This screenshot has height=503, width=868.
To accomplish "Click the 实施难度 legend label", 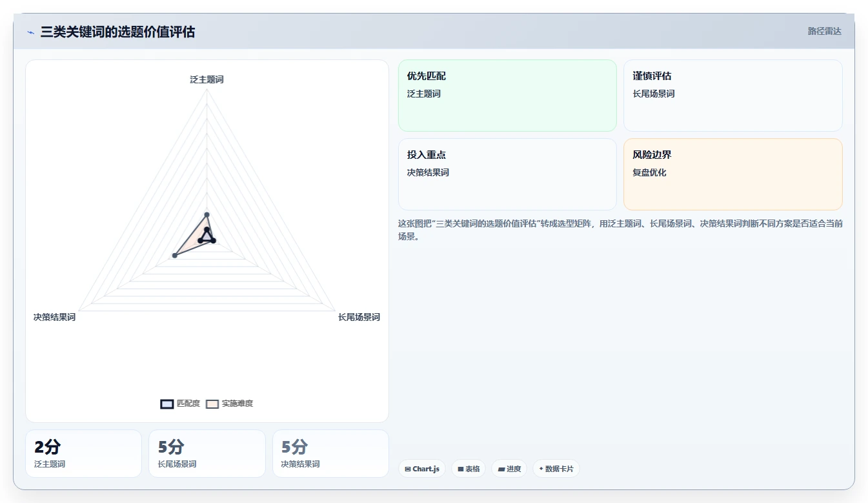I will 237,404.
